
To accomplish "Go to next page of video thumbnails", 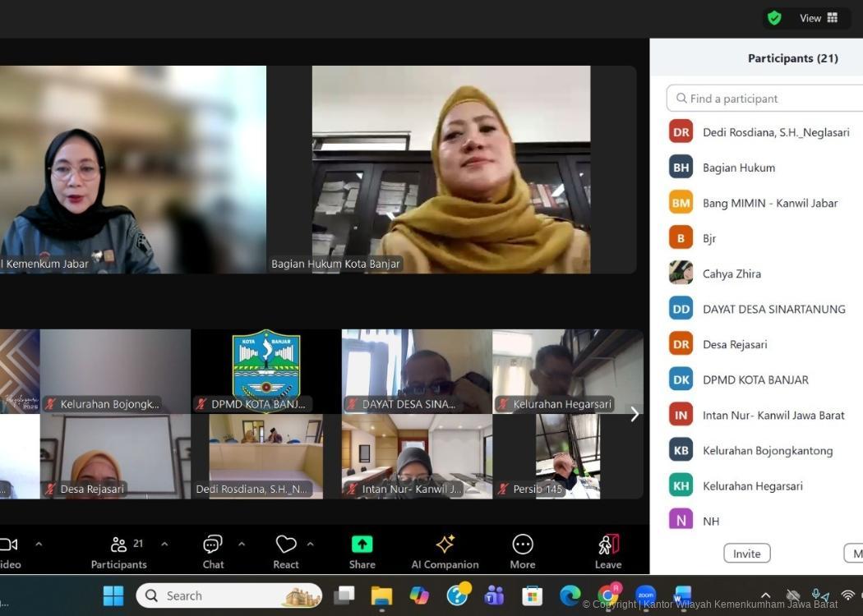I will coord(635,414).
